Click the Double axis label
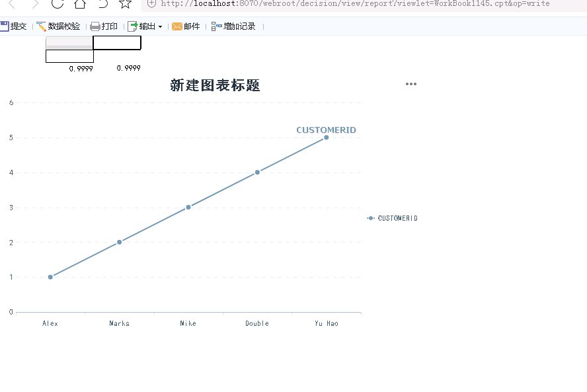587x392 pixels. tap(257, 323)
